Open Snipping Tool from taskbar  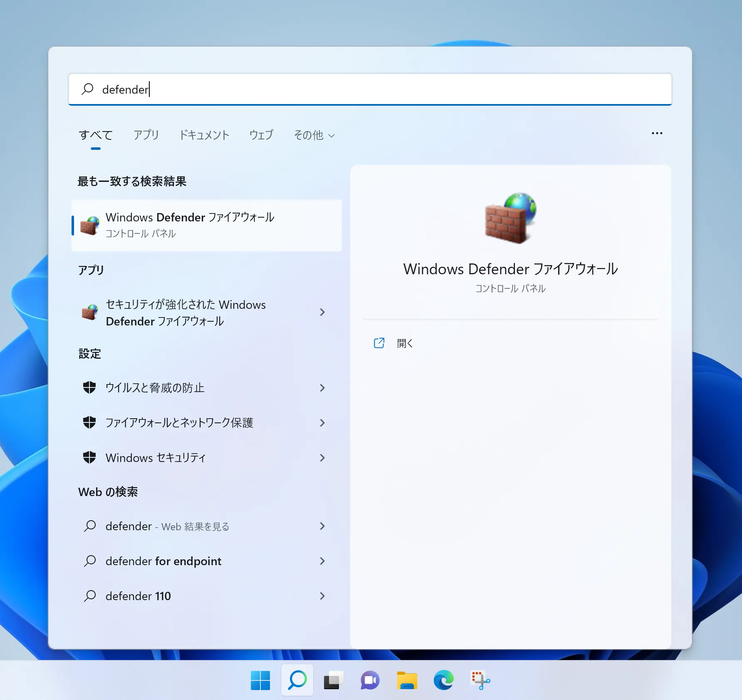click(x=480, y=680)
